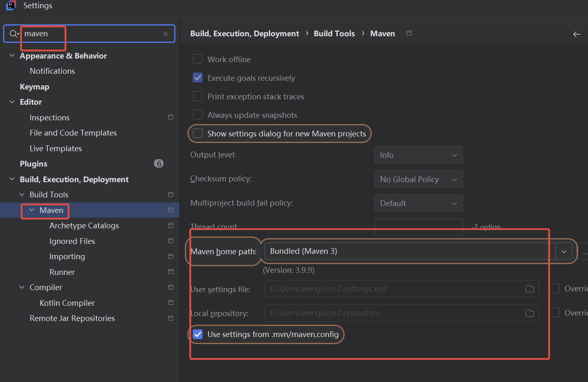Collapse the Build Tools chevron
The width and height of the screenshot is (588, 382).
(22, 195)
